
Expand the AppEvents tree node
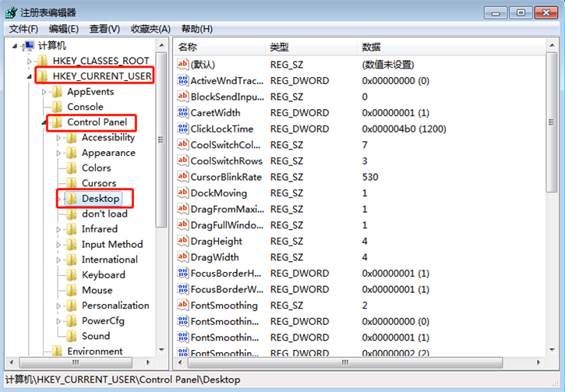pyautogui.click(x=44, y=92)
